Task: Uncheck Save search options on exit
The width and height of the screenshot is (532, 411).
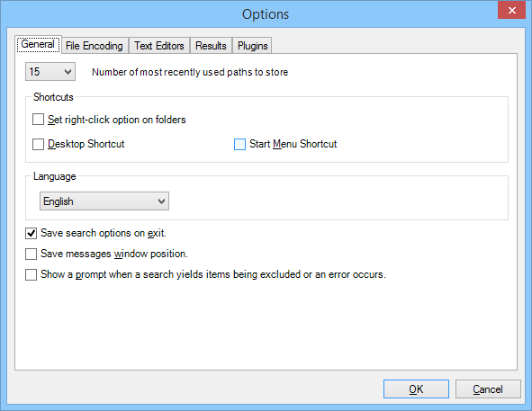Action: [31, 233]
